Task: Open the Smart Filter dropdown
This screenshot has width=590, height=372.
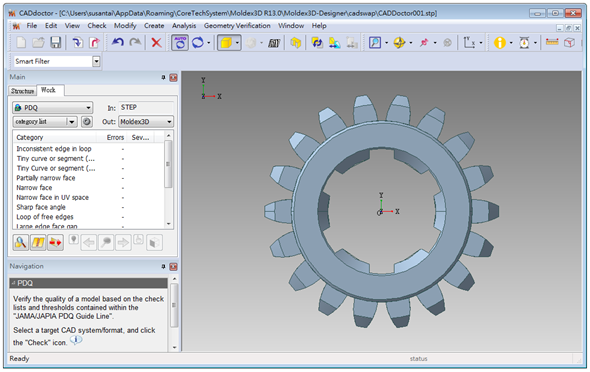Action: [96, 61]
